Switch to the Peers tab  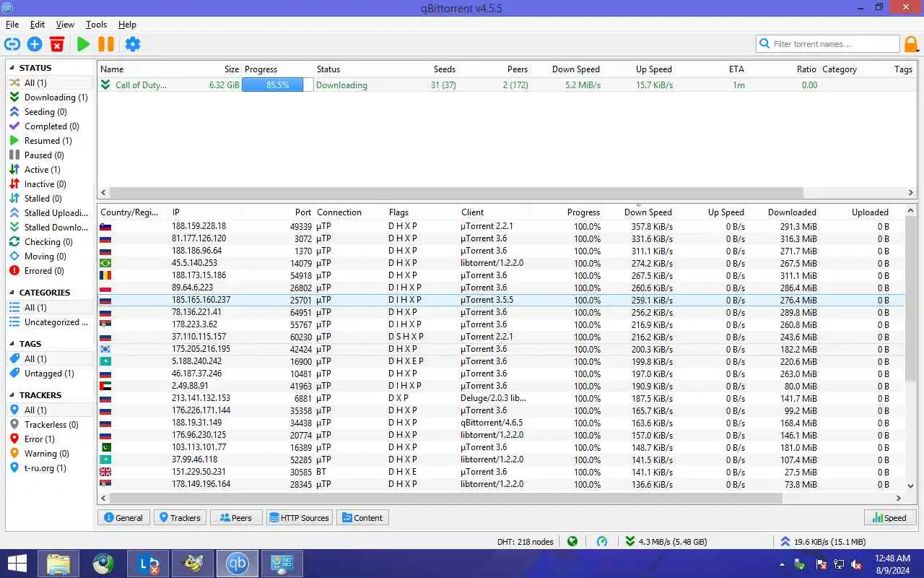236,517
